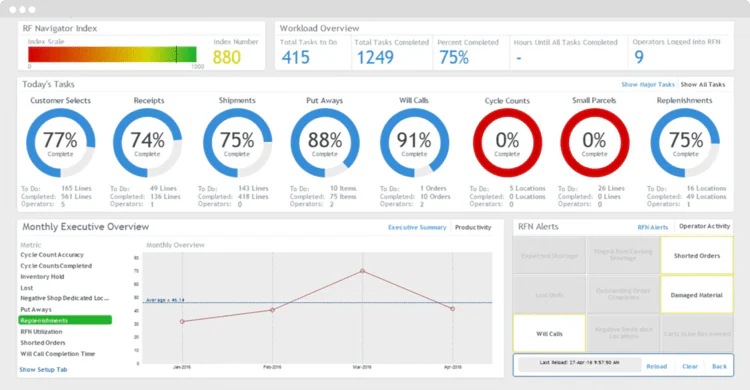Click the Carts to be Recovered tile
750x390 pixels.
[x=696, y=334]
